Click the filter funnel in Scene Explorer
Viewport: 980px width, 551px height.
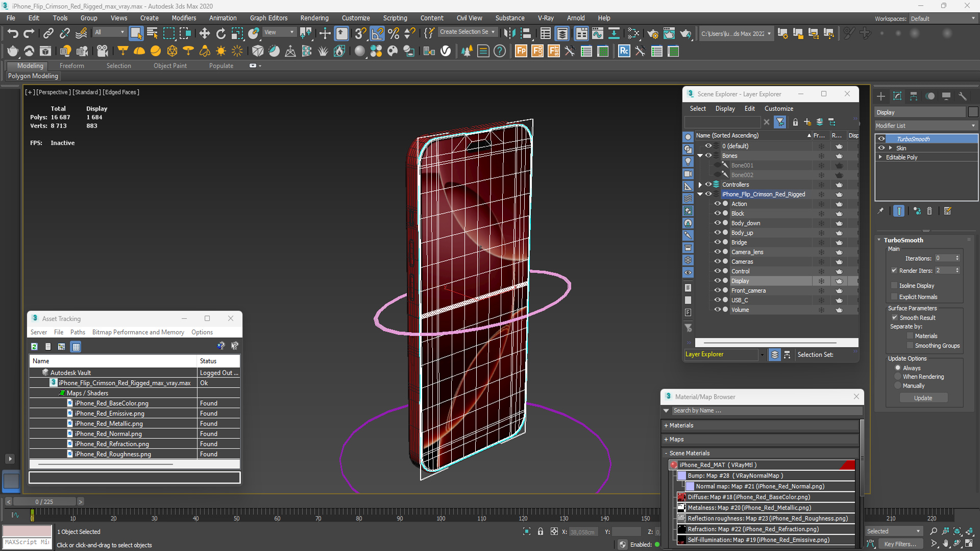click(780, 122)
